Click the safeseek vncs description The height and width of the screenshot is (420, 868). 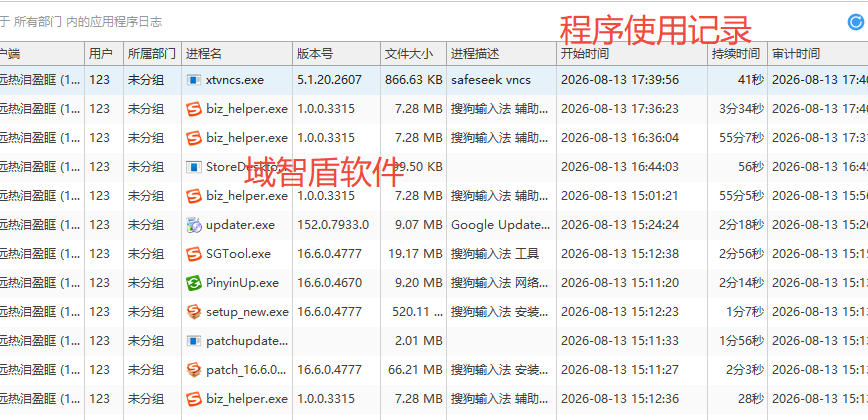[x=490, y=80]
